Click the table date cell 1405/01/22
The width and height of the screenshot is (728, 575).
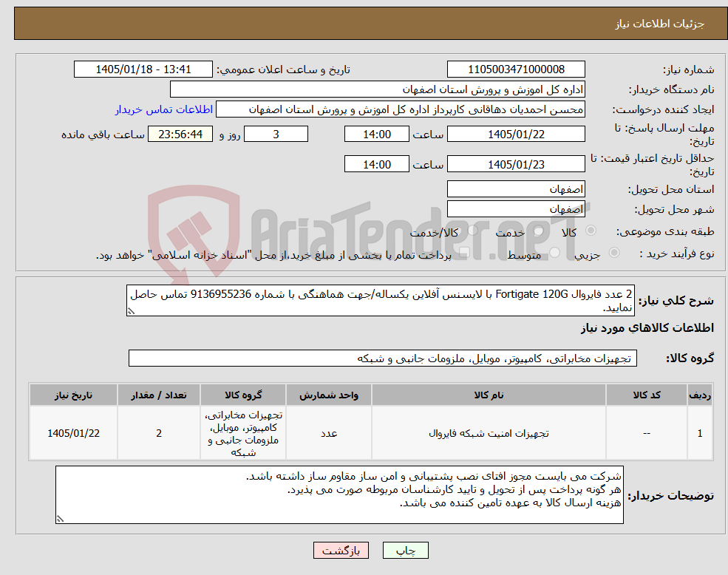[x=73, y=433]
